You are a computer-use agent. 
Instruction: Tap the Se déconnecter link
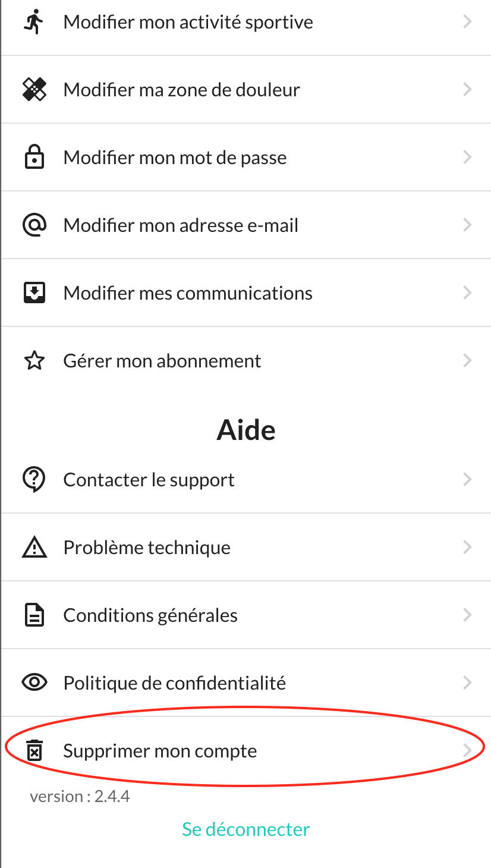click(246, 829)
